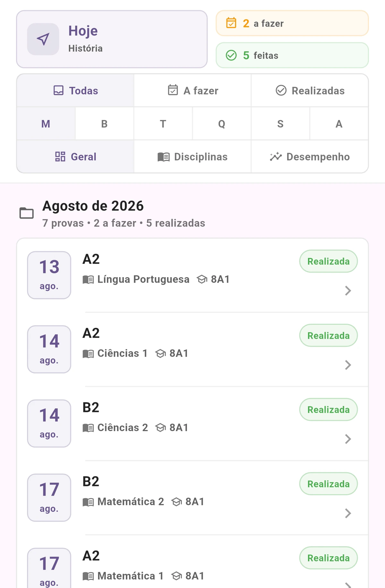Click the graduation cap icon beside Ciências 1
Image resolution: width=385 pixels, height=588 pixels.
click(160, 354)
